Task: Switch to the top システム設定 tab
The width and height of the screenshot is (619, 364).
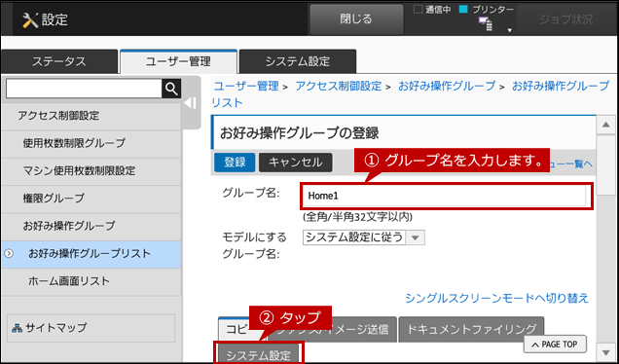Action: [x=298, y=61]
